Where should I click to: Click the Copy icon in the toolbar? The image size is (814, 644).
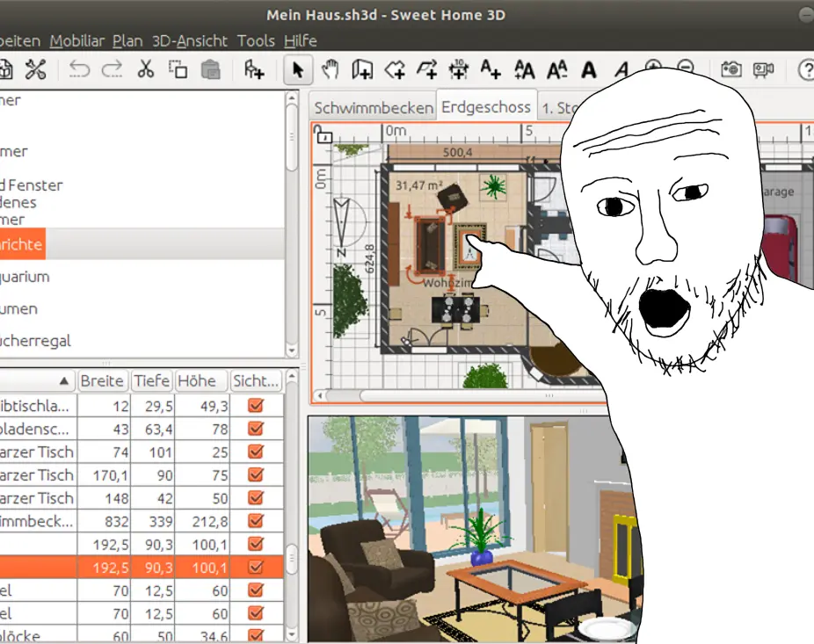click(x=178, y=69)
